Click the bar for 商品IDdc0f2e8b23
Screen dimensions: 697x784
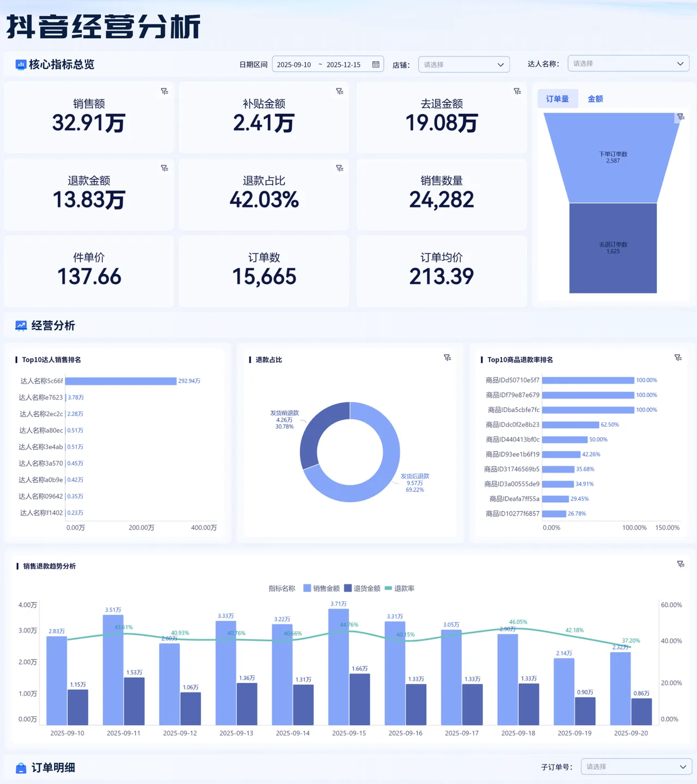click(571, 425)
